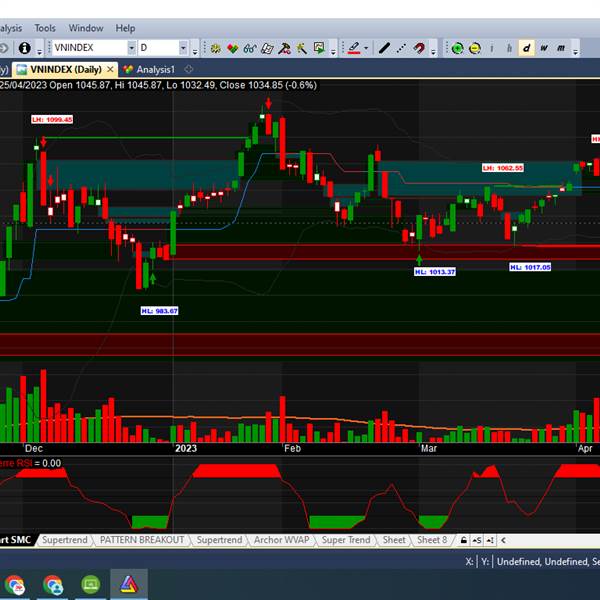Click the 'LH: 1099.45' chart label
The image size is (600, 600).
(52, 120)
